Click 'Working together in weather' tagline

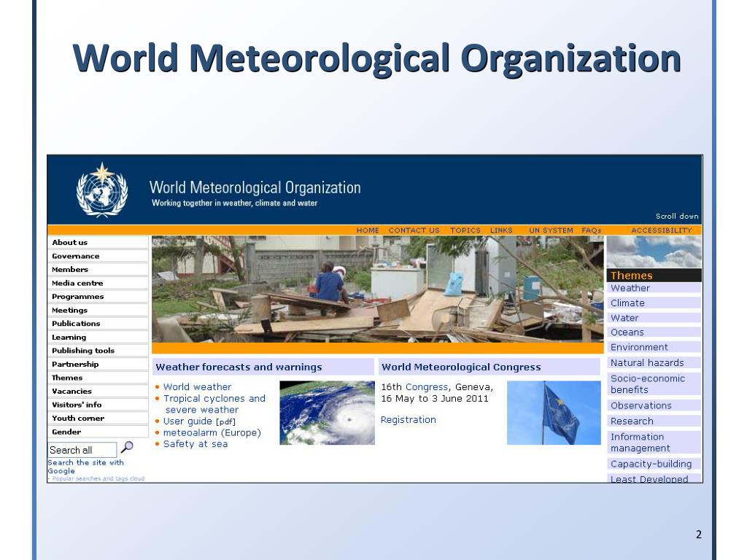[234, 203]
